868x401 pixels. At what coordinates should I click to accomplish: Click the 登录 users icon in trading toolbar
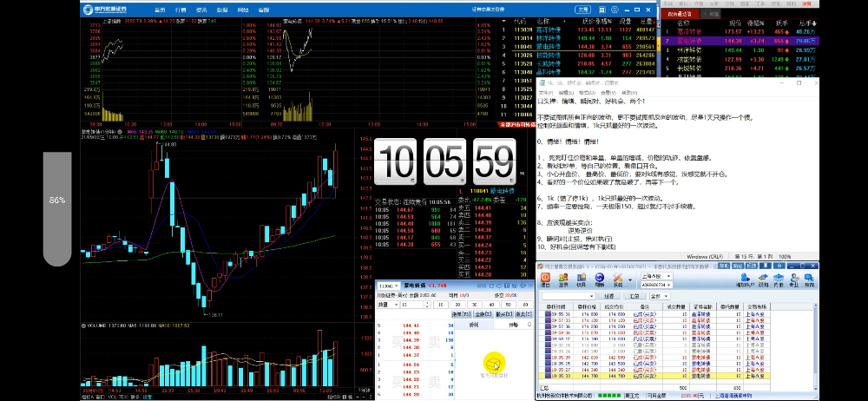pos(563,277)
